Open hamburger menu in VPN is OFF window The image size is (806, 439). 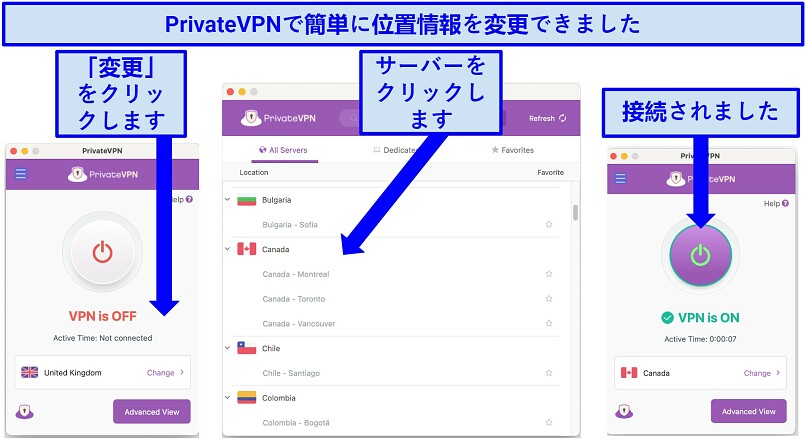point(21,174)
